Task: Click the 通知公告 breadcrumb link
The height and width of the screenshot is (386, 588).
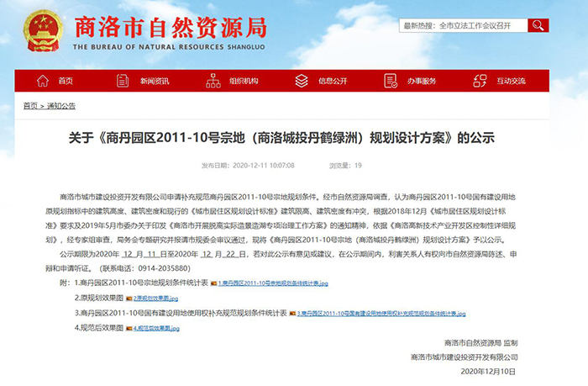Action: tap(61, 106)
